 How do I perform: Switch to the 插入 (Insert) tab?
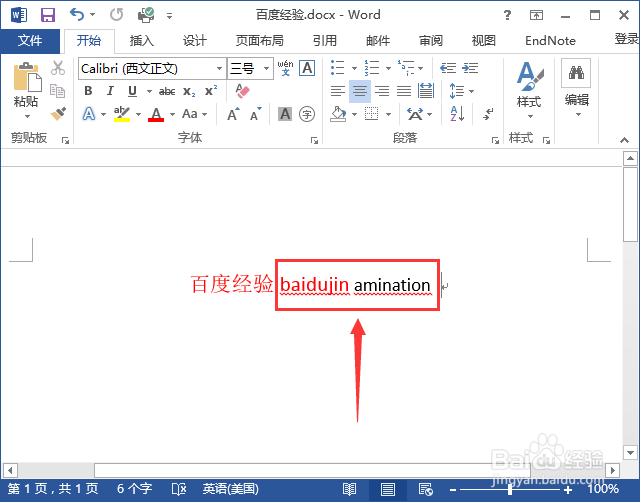tap(142, 40)
